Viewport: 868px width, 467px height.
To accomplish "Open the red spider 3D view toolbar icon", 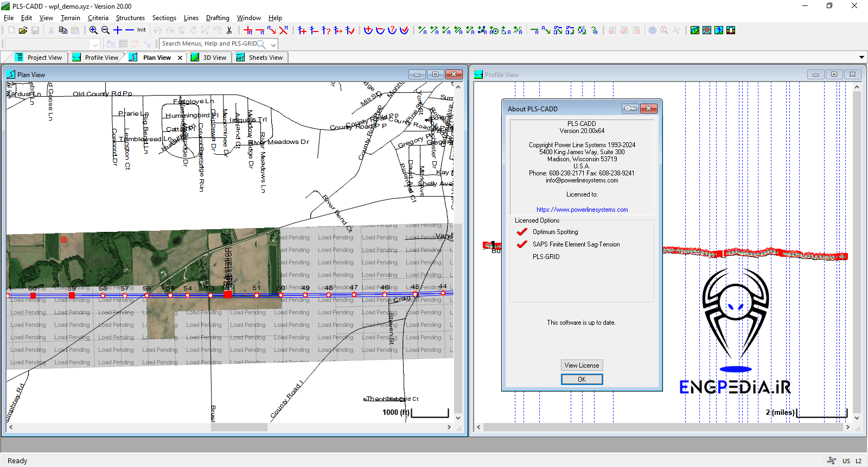I will (x=707, y=30).
